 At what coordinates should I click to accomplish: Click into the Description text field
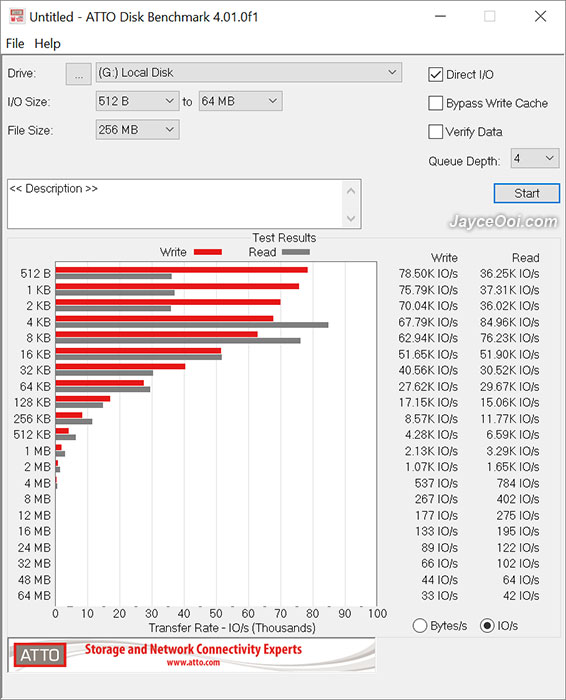pos(175,204)
